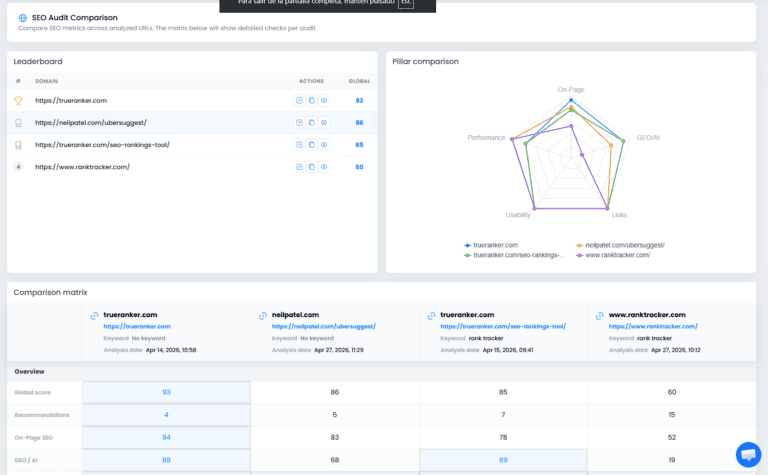Toggle neilpatel.com/ubersuggest/ series in radar legend
The height and width of the screenshot is (475, 768).
click(620, 245)
